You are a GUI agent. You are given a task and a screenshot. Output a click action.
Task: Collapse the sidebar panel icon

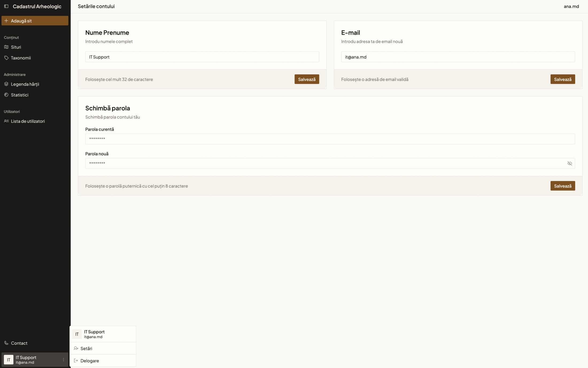(x=6, y=6)
